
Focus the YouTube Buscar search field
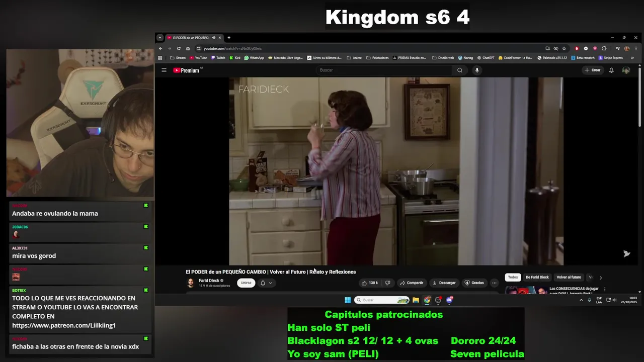(x=385, y=70)
